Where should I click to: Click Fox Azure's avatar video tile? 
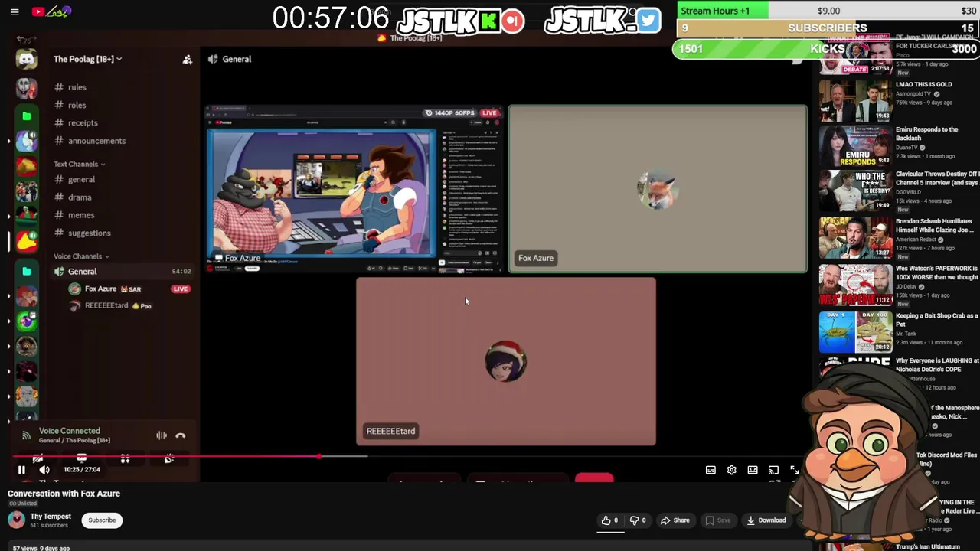pyautogui.click(x=658, y=188)
